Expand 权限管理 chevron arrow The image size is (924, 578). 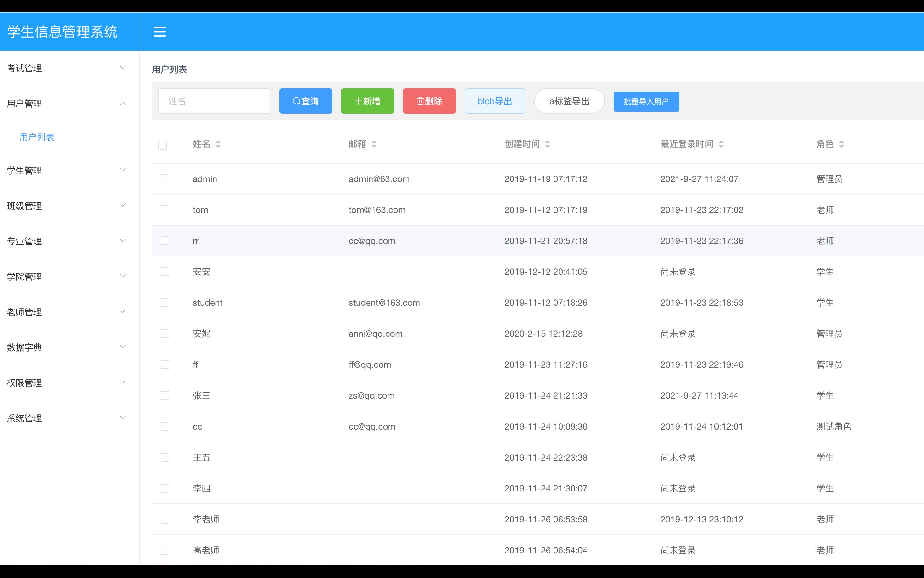coord(122,382)
